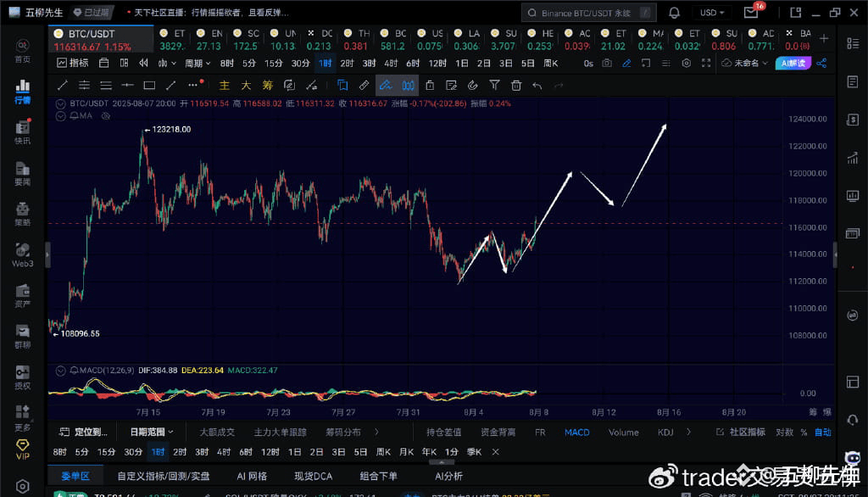Open the bottom-left settings hexagon icon
This screenshot has width=868, height=497.
click(x=23, y=486)
